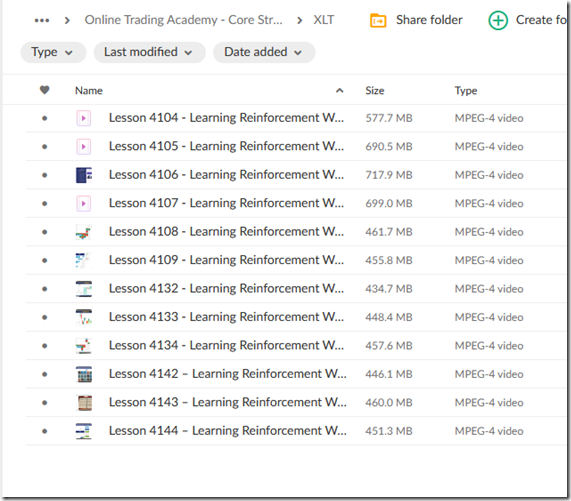Select file name Lesson 4109 - Learning Reinforcement
571x501 pixels.
coord(226,260)
